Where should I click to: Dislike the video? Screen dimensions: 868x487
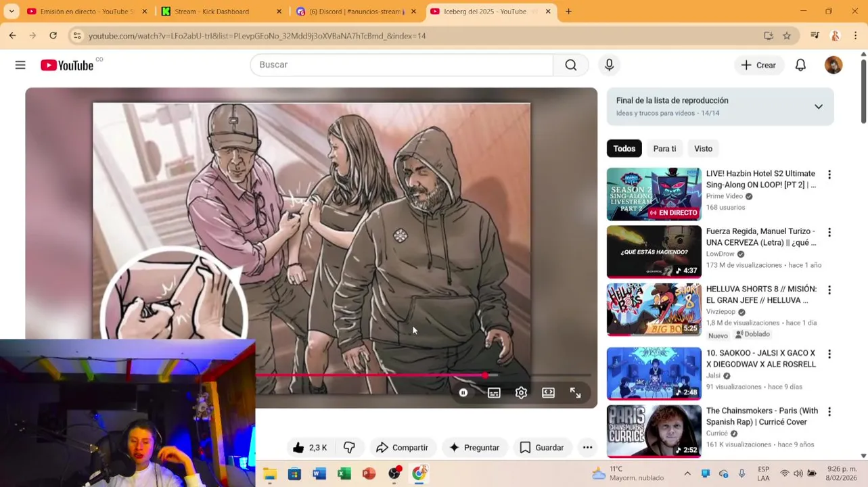(349, 447)
